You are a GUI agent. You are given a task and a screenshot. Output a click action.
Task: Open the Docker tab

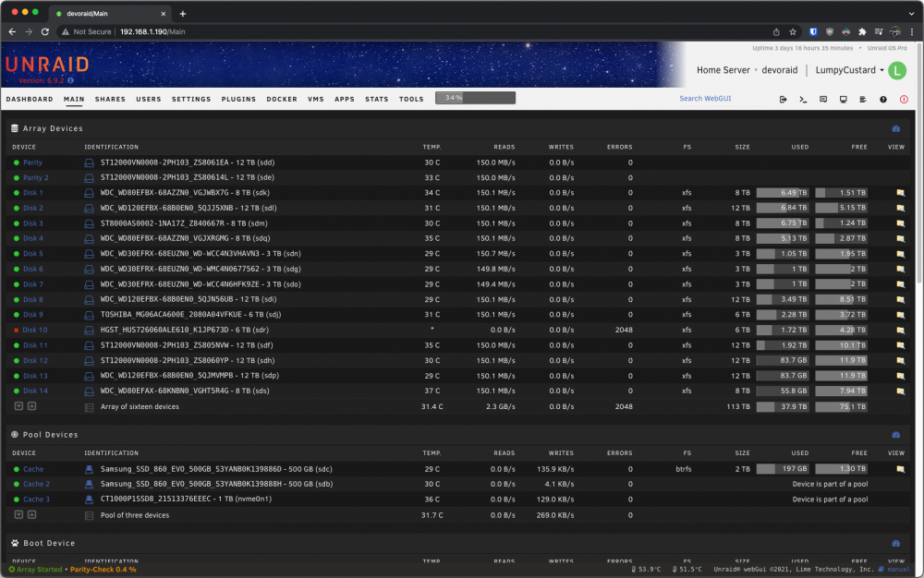pyautogui.click(x=282, y=100)
